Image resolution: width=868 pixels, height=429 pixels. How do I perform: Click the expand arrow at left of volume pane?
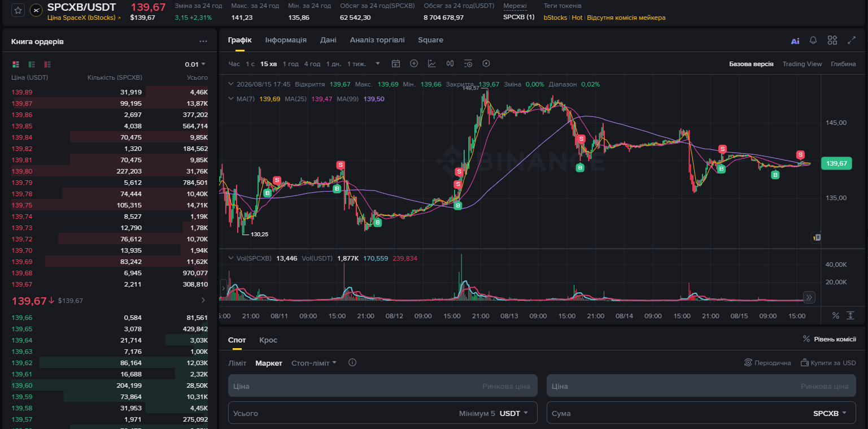point(223,288)
